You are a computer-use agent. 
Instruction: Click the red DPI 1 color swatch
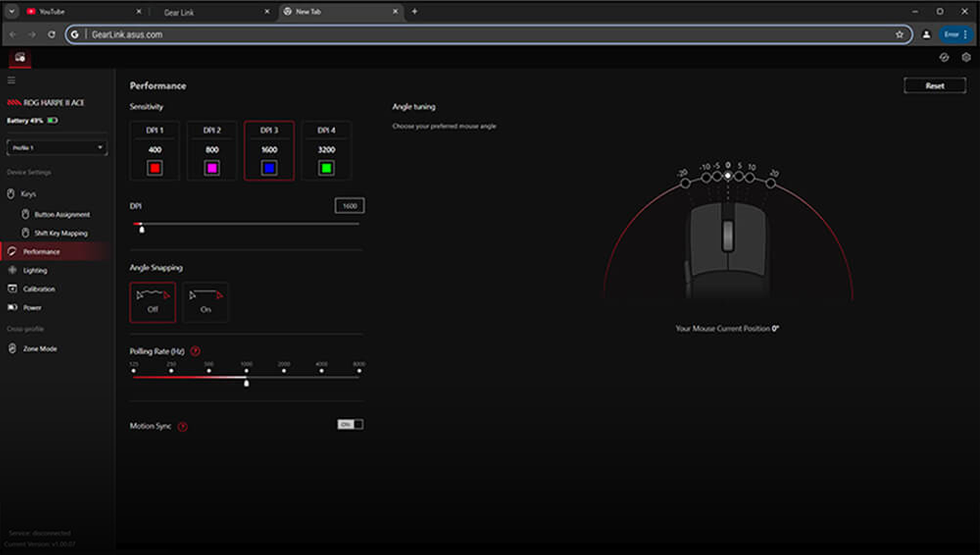[155, 168]
